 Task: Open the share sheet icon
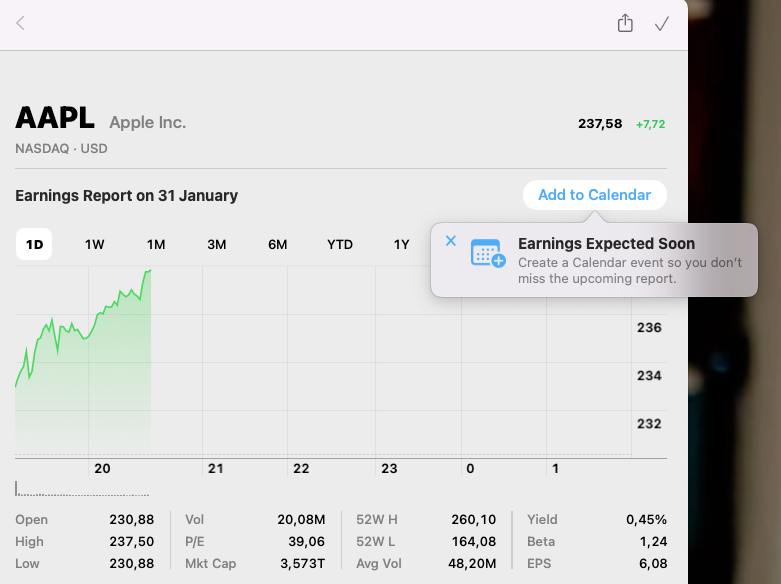[x=625, y=23]
